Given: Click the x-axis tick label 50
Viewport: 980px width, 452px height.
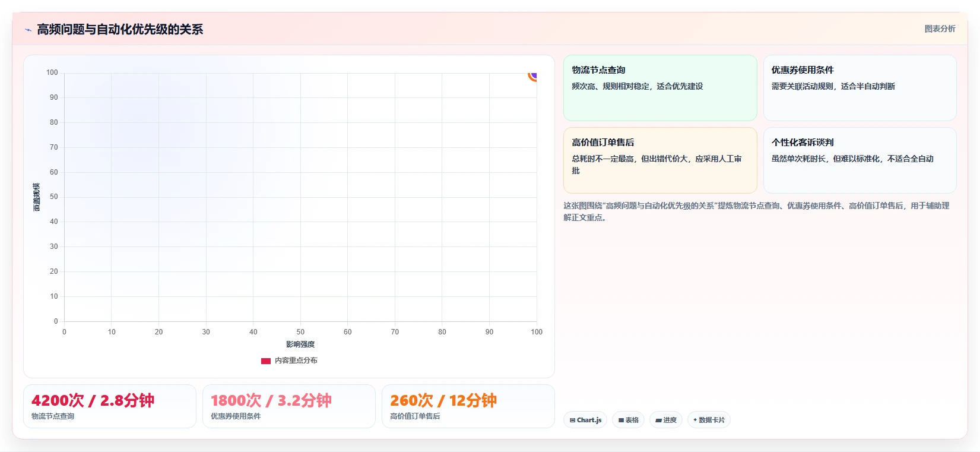Looking at the screenshot, I should pyautogui.click(x=300, y=332).
